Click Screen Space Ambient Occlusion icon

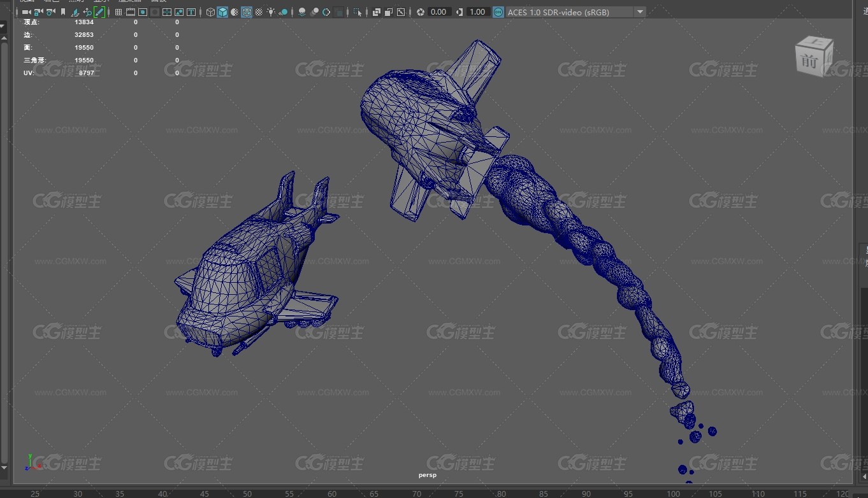302,12
